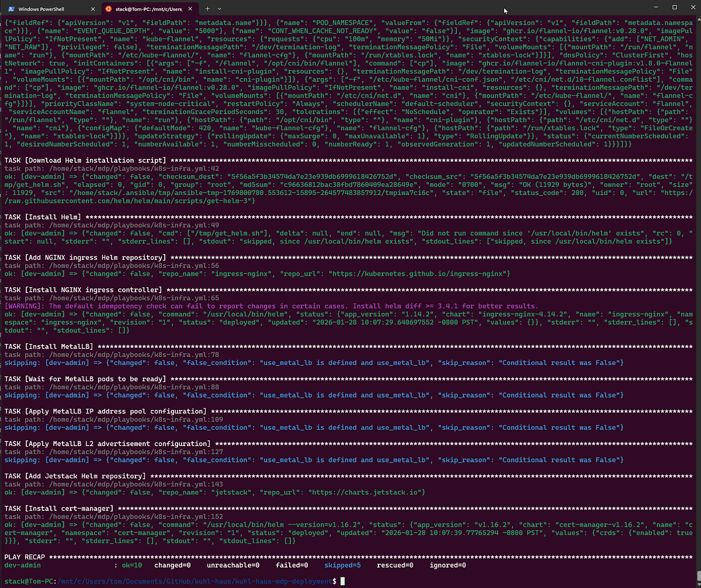Expand the new tab profile dropdown
The width and height of the screenshot is (701, 588).
pyautogui.click(x=220, y=9)
